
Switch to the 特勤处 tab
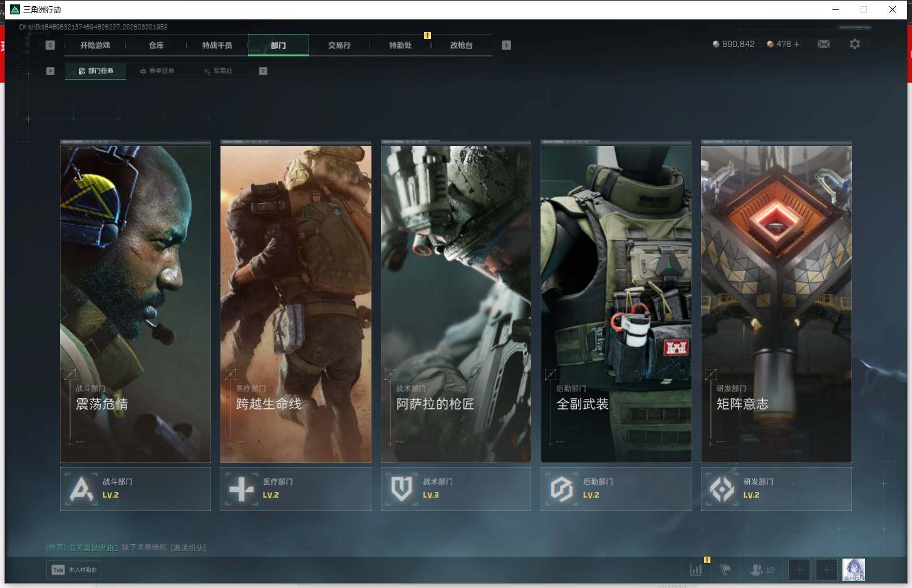pyautogui.click(x=400, y=45)
